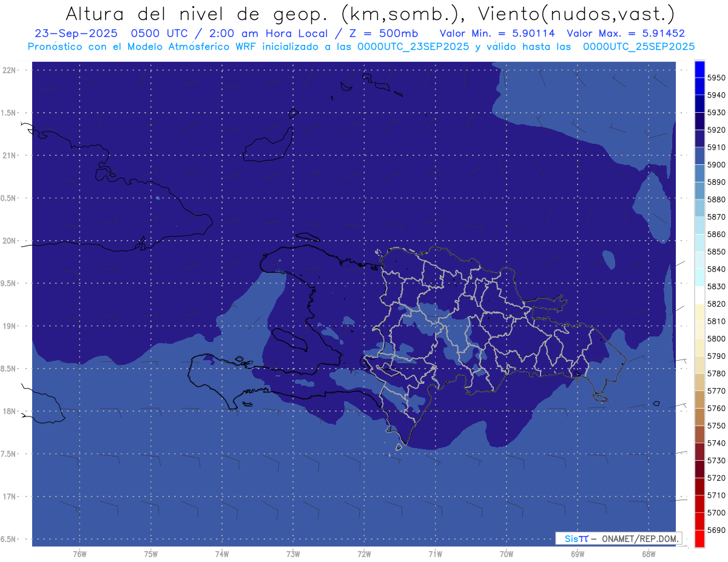Screen dimensions: 728x562
Task: Click the '21N' latitude label
Action: [x=8, y=155]
